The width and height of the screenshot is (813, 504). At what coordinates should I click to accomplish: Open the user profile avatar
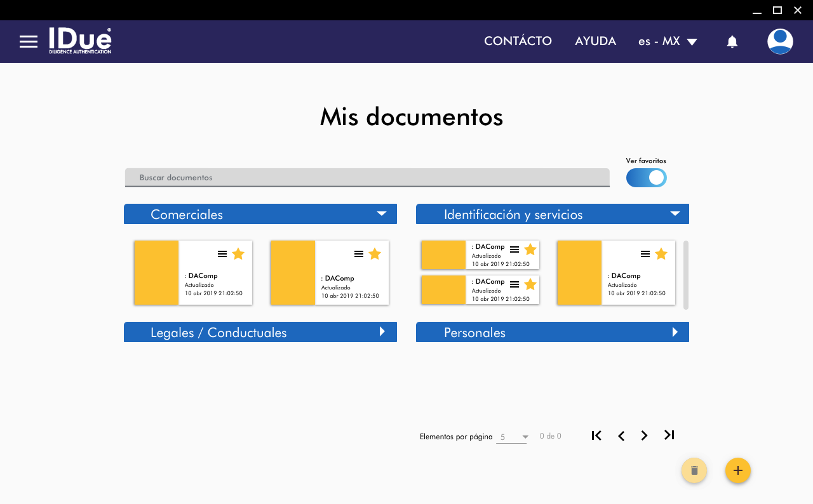pos(779,42)
